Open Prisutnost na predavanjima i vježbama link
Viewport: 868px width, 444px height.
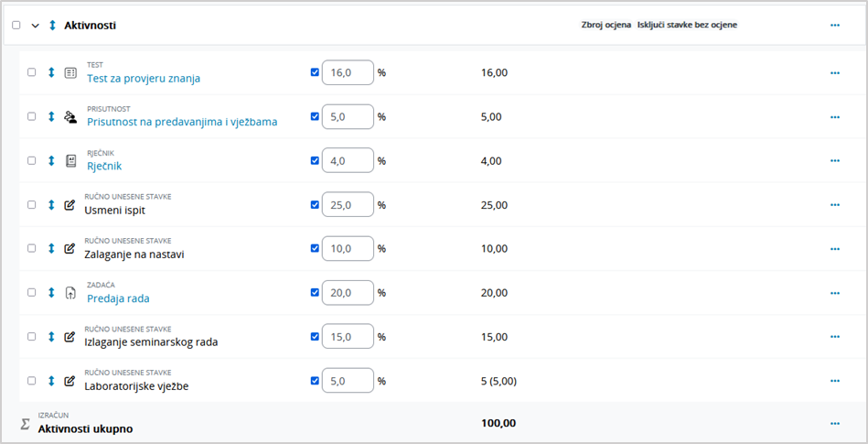[181, 122]
